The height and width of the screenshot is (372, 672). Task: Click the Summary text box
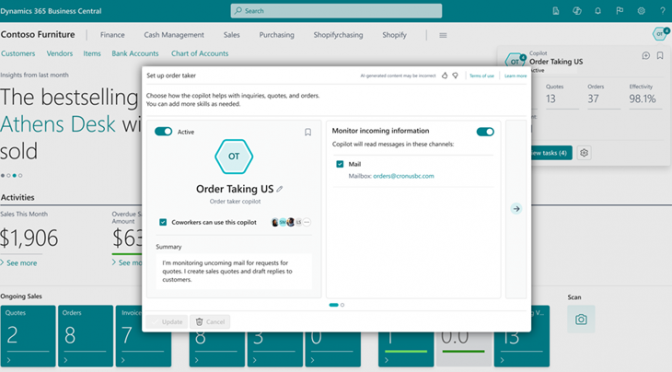[x=234, y=271]
